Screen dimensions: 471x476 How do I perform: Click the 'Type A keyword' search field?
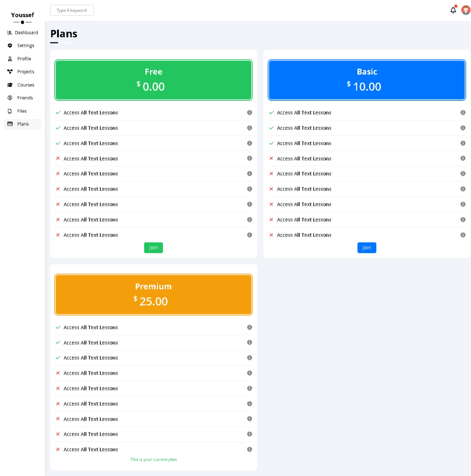point(72,10)
